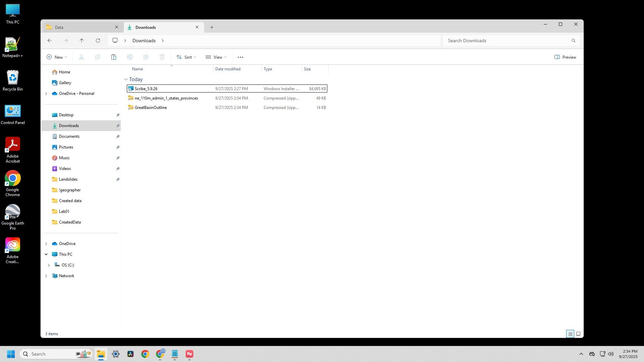Select the GreatBasinOutline zip file
Viewport: 644px width, 362px height.
[151, 108]
